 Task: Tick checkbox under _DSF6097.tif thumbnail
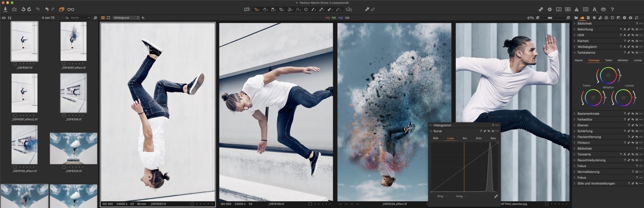[x=15, y=64]
